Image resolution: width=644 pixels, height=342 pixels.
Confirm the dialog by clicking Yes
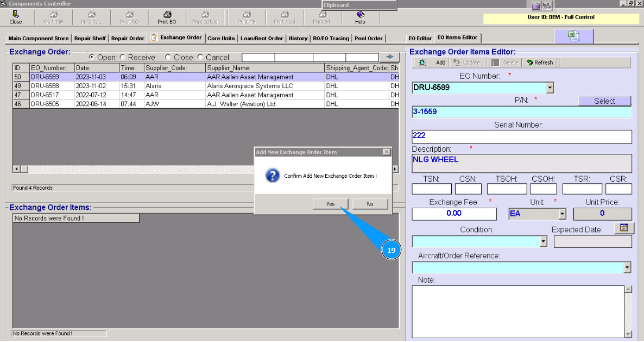(x=330, y=204)
